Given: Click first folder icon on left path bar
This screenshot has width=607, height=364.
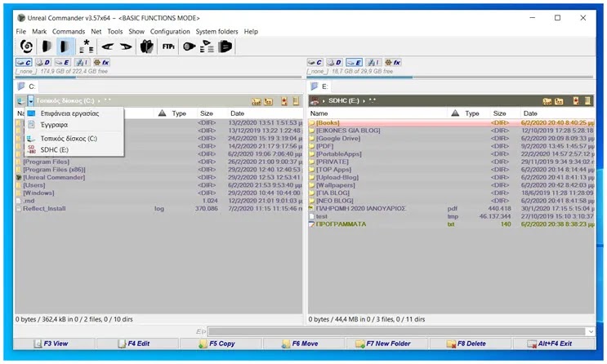Looking at the screenshot, I should pyautogui.click(x=257, y=101).
